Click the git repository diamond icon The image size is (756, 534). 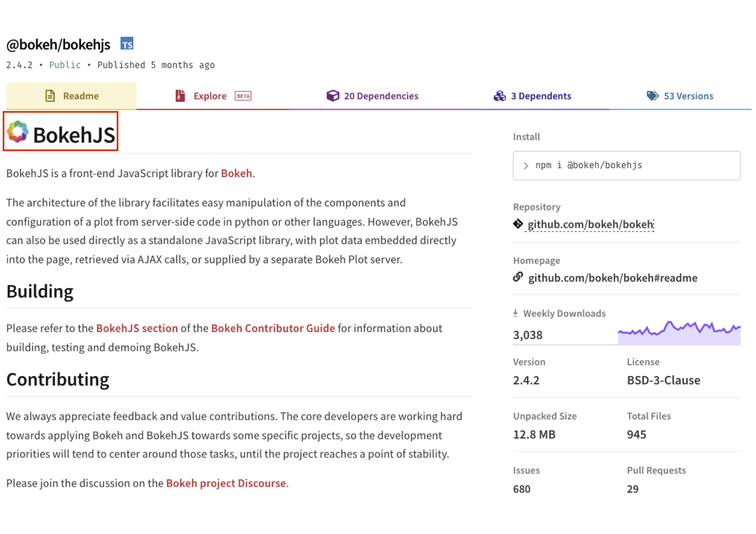[518, 224]
